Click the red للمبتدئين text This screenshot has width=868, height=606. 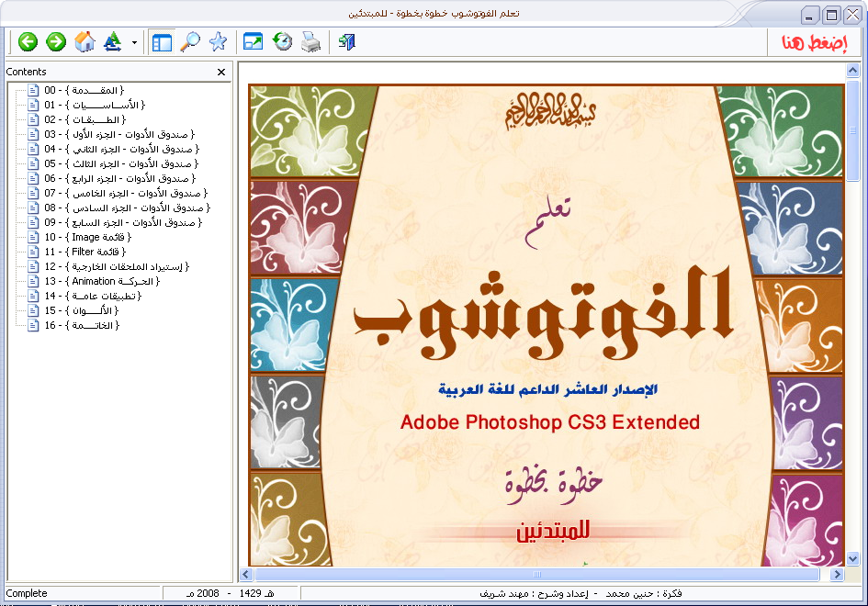552,530
